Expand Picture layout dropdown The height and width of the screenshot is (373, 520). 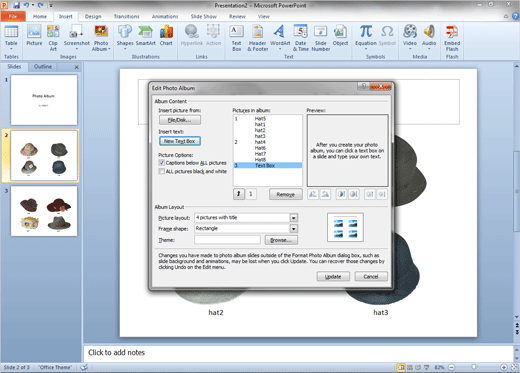coord(294,218)
